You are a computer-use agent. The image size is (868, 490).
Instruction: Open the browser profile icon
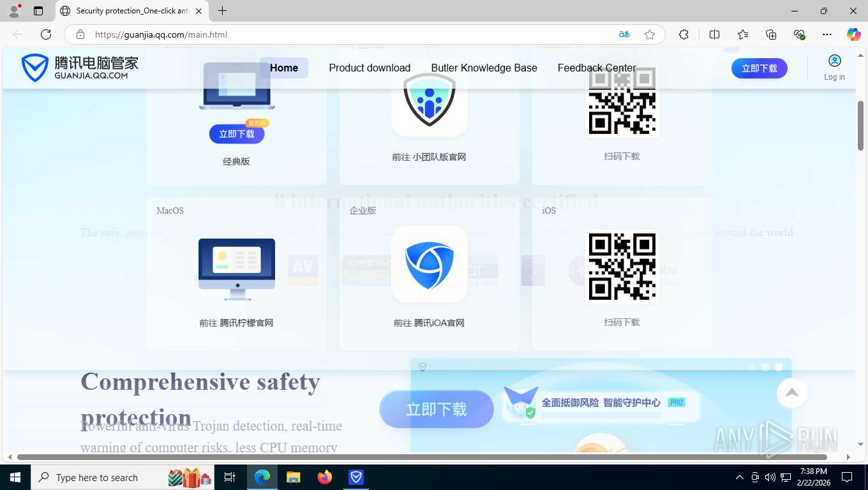(x=14, y=11)
